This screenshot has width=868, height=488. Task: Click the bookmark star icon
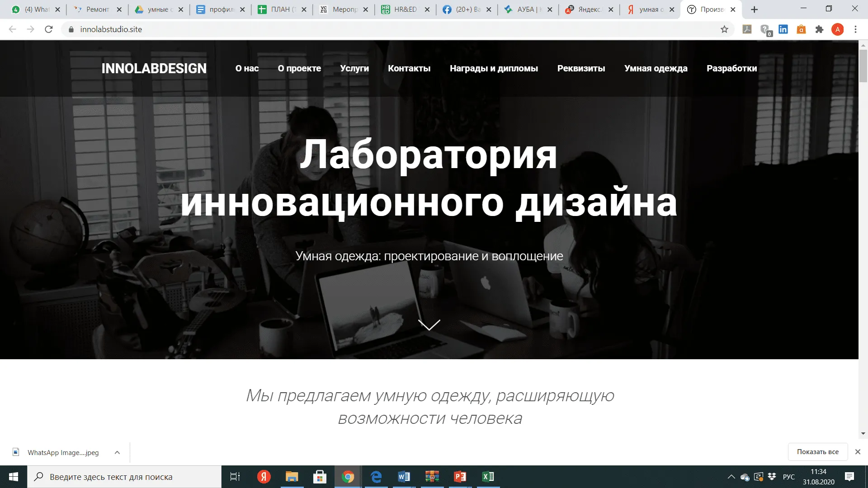pyautogui.click(x=724, y=29)
